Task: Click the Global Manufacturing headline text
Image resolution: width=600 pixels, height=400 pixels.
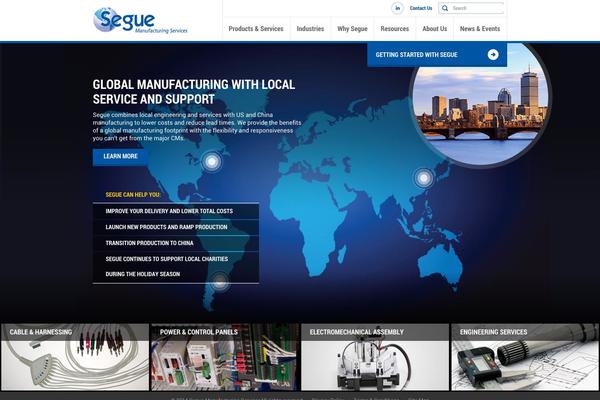Action: coord(194,92)
